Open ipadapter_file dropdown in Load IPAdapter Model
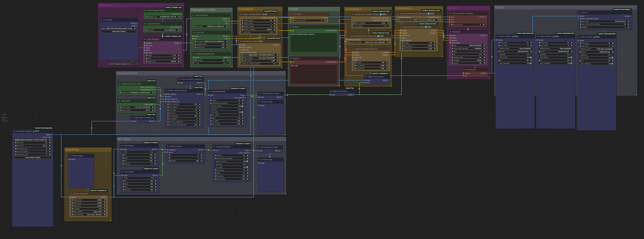Image resolution: width=644 pixels, height=239 pixels. pyautogui.click(x=163, y=17)
